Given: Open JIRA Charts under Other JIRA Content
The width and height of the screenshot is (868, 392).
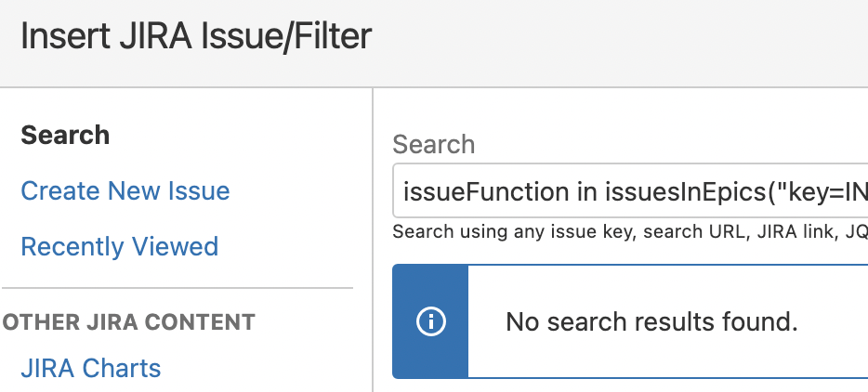Looking at the screenshot, I should click(91, 368).
